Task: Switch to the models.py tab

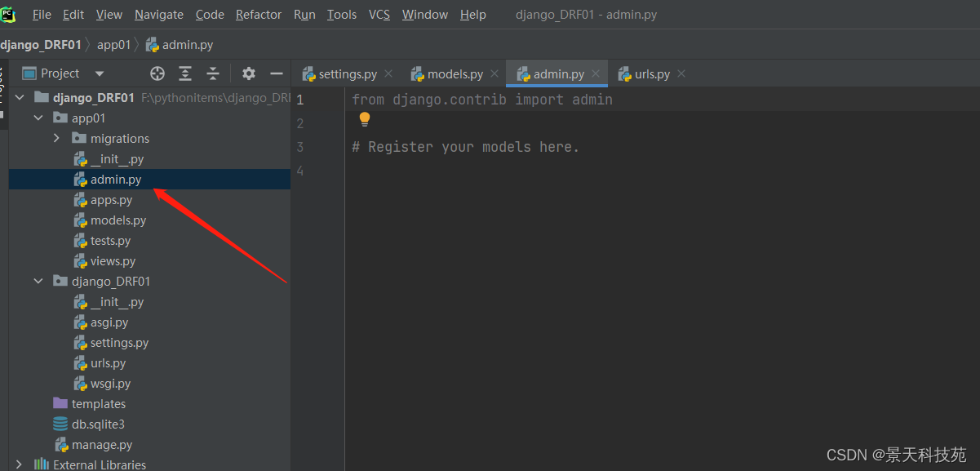Action: [x=455, y=73]
